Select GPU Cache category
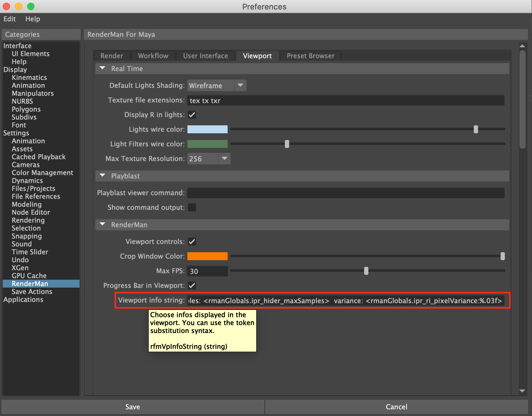Viewport: 532px width, 416px height. coord(29,276)
